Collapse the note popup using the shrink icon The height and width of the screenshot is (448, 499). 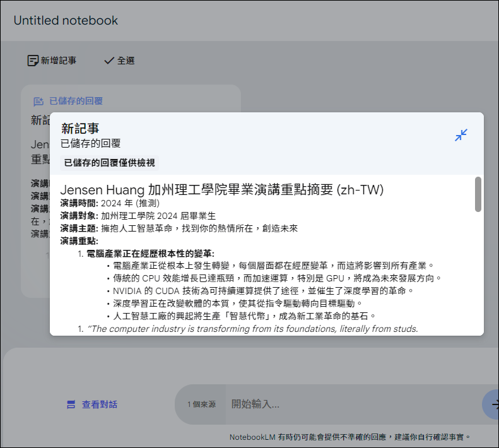[x=461, y=135]
